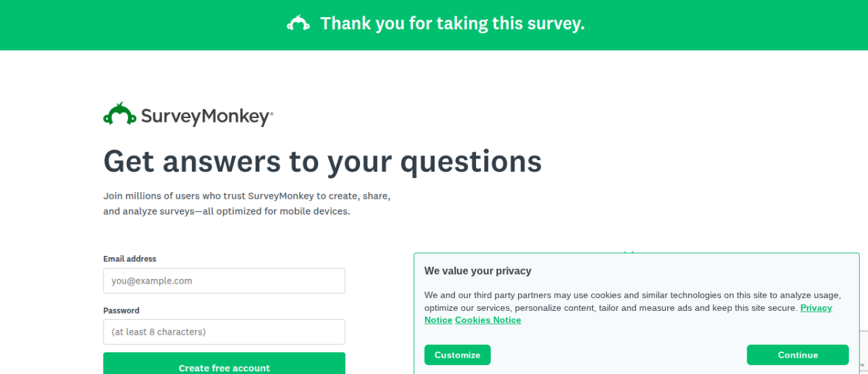Open the Privacy Notice link

point(816,308)
